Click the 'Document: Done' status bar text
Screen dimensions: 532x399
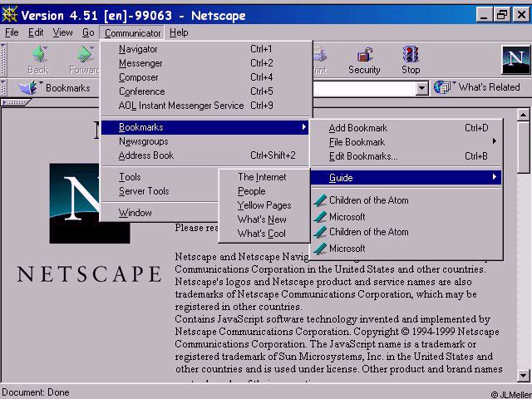35,392
